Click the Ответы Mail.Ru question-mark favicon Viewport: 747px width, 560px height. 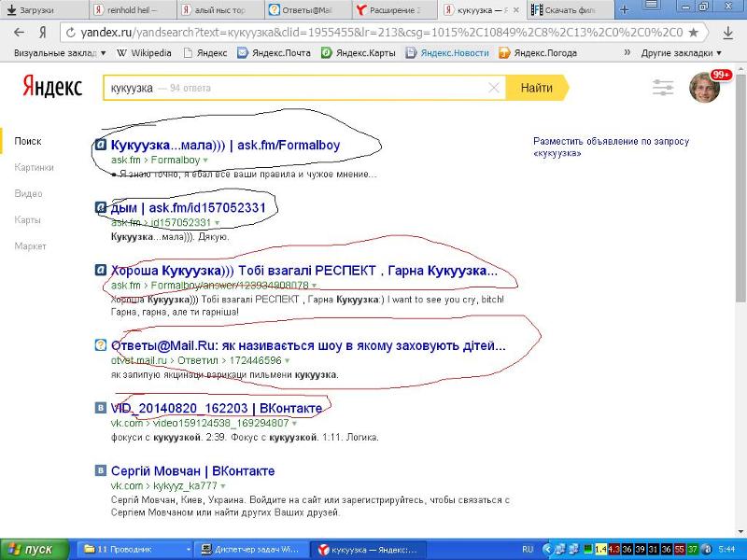[101, 345]
